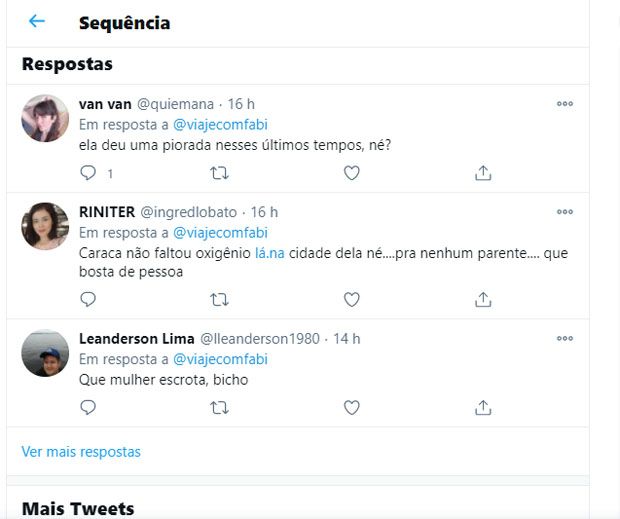Click the back arrow next to Sequência
This screenshot has width=620, height=519.
point(37,22)
